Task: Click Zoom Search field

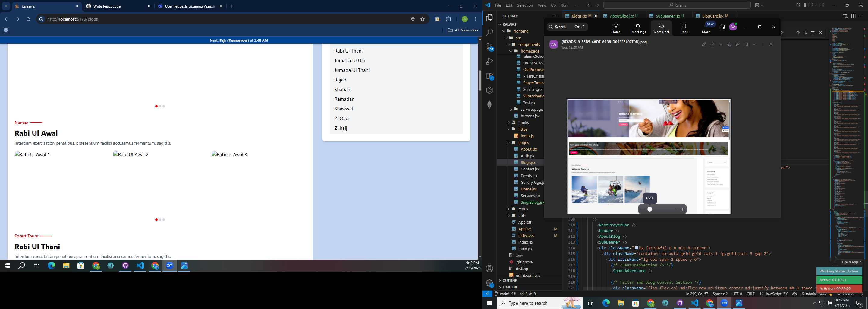Action: point(567,27)
